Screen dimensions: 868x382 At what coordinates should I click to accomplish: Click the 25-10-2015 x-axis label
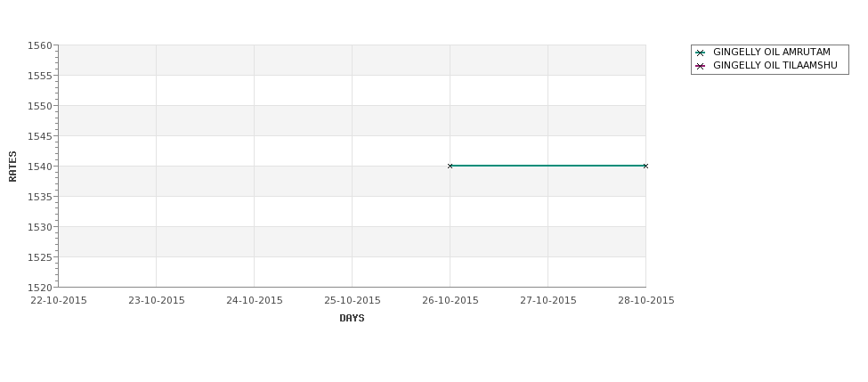[x=352, y=301]
